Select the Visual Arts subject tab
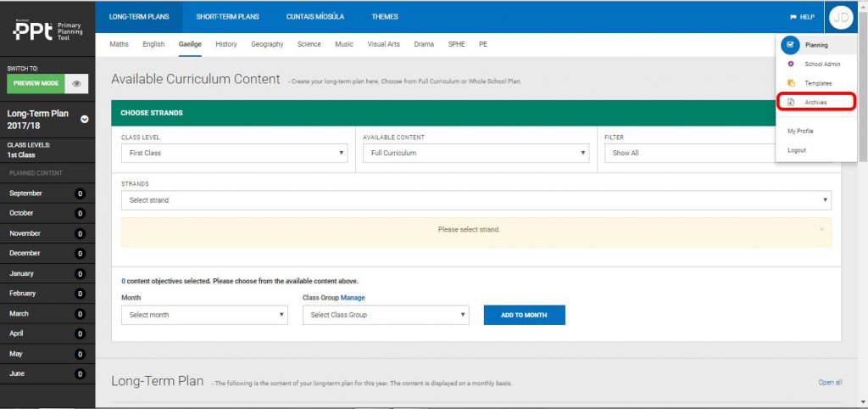The width and height of the screenshot is (868, 409). click(383, 44)
